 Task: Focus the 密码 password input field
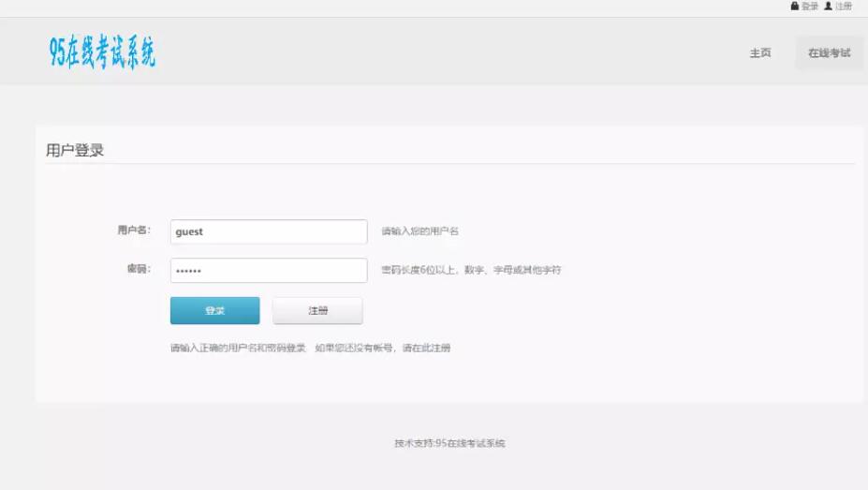click(269, 271)
